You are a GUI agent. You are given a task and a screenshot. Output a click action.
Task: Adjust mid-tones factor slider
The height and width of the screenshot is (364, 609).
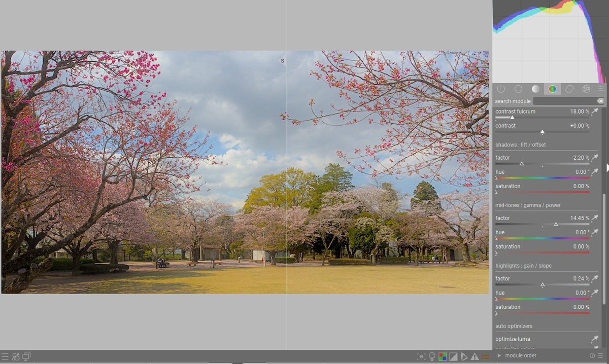pyautogui.click(x=542, y=224)
